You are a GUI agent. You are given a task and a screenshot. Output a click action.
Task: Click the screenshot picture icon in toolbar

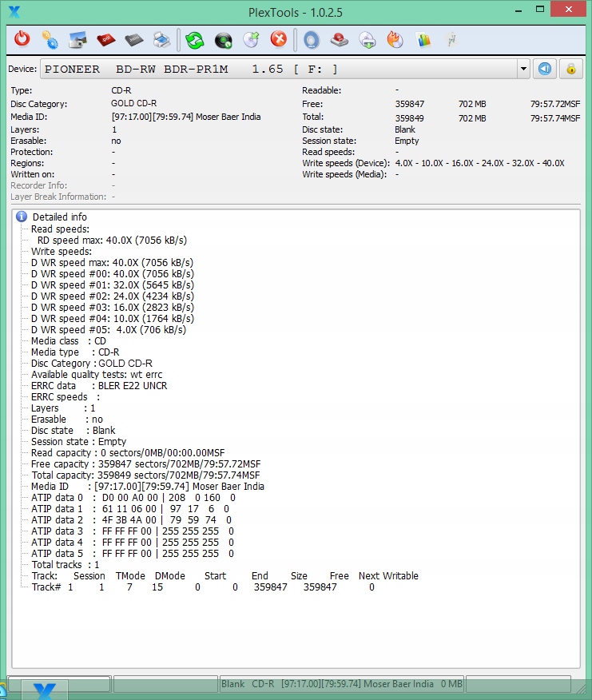[x=77, y=39]
